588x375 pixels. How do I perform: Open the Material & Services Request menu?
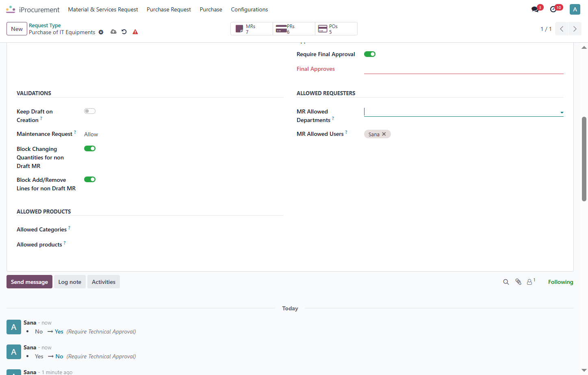coord(103,9)
